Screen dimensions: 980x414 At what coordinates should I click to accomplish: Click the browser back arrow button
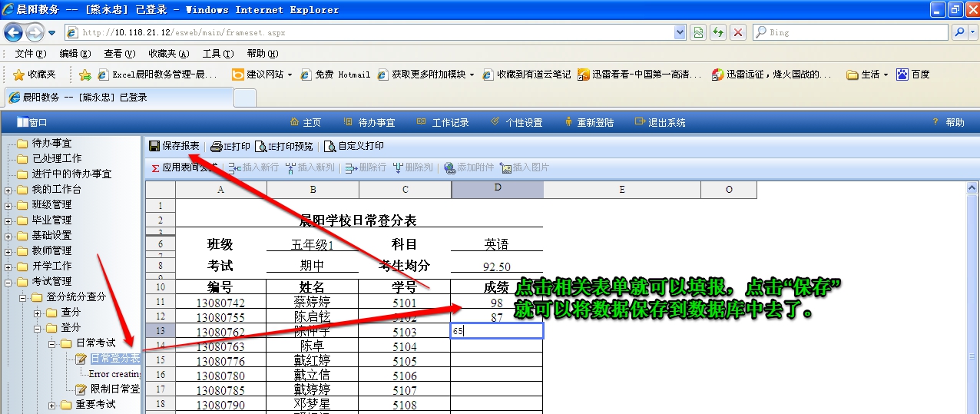coord(13,32)
